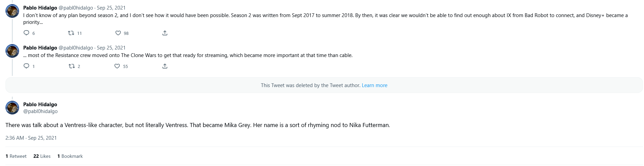Share the Clone Wars streaming tweet
The image size is (644, 166).
click(165, 66)
